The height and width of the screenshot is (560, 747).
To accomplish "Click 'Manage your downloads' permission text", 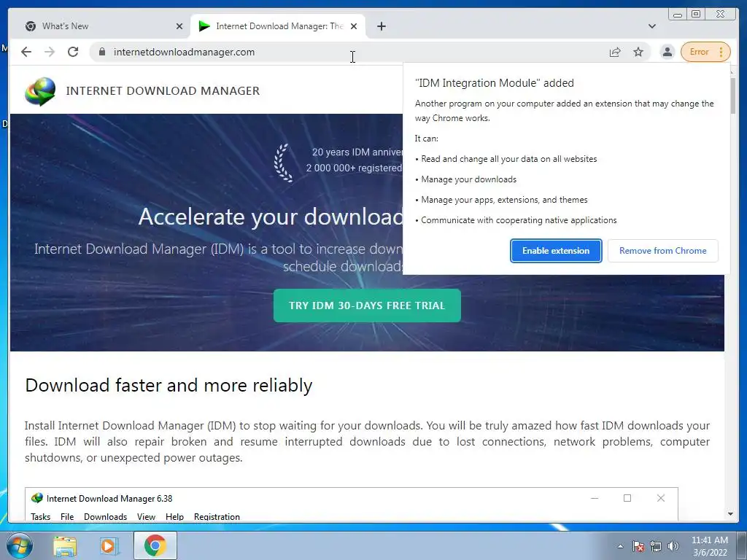I will coord(469,179).
